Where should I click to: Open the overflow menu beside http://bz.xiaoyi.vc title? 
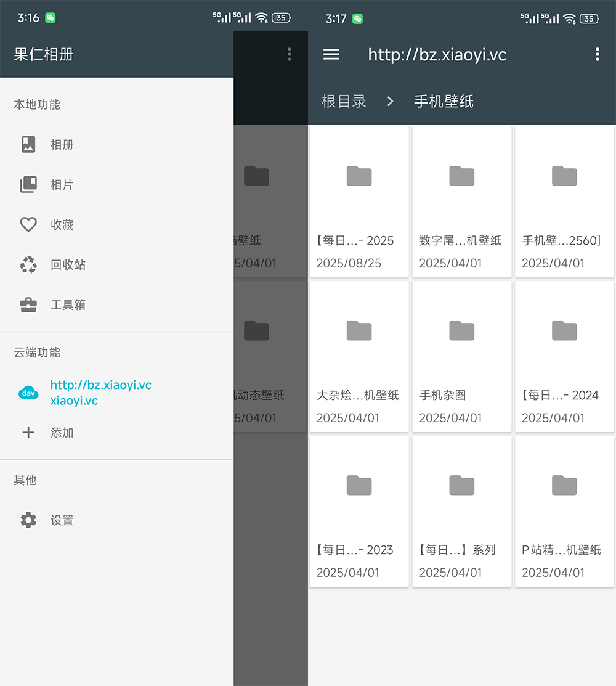597,54
